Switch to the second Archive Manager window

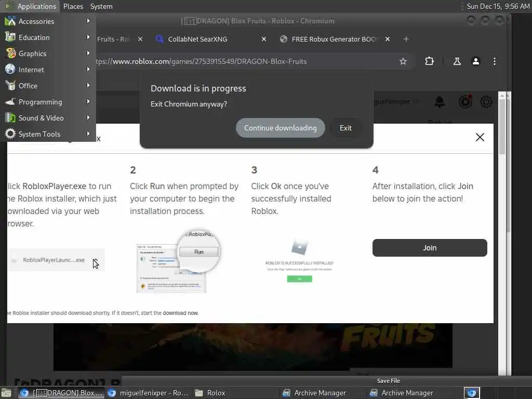coord(411,393)
